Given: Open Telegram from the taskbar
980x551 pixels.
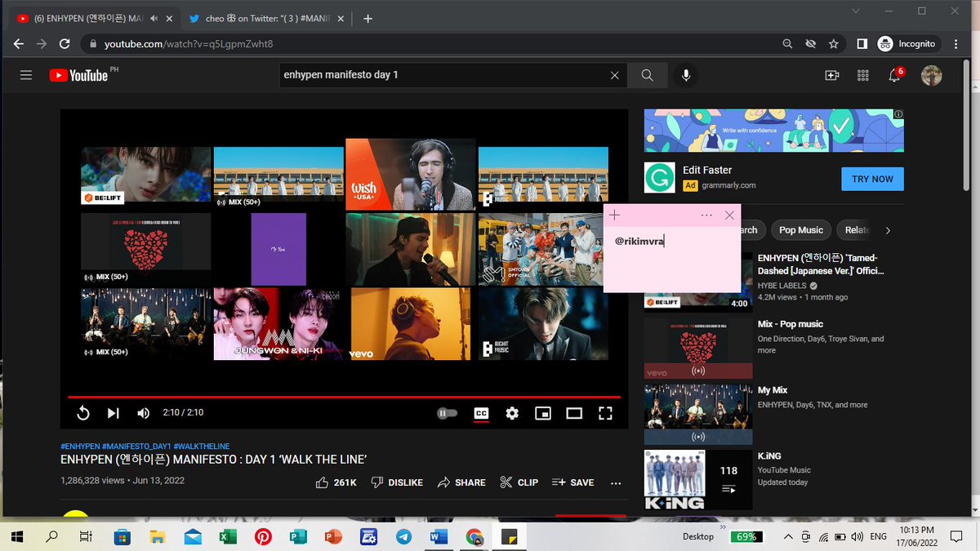Looking at the screenshot, I should click(x=403, y=536).
